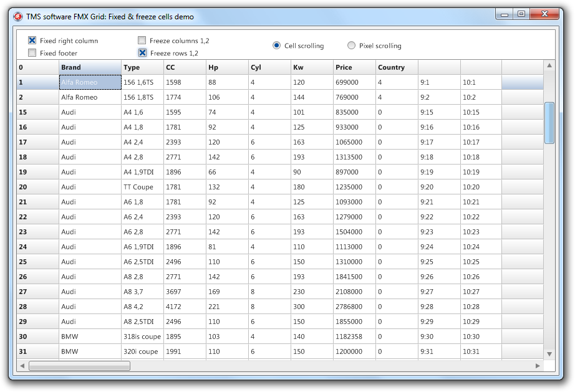The image size is (575, 392).
Task: Click the 156 1,6TS type cell
Action: [142, 82]
